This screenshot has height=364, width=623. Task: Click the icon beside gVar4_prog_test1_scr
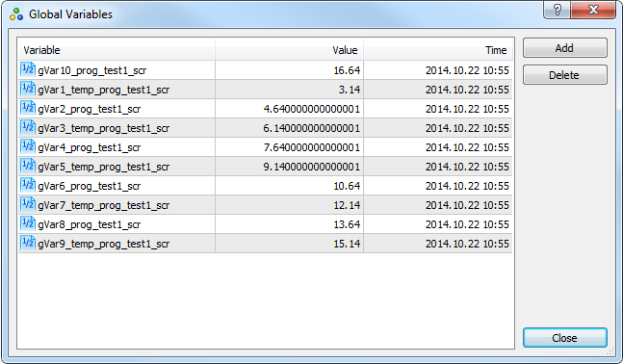point(28,147)
